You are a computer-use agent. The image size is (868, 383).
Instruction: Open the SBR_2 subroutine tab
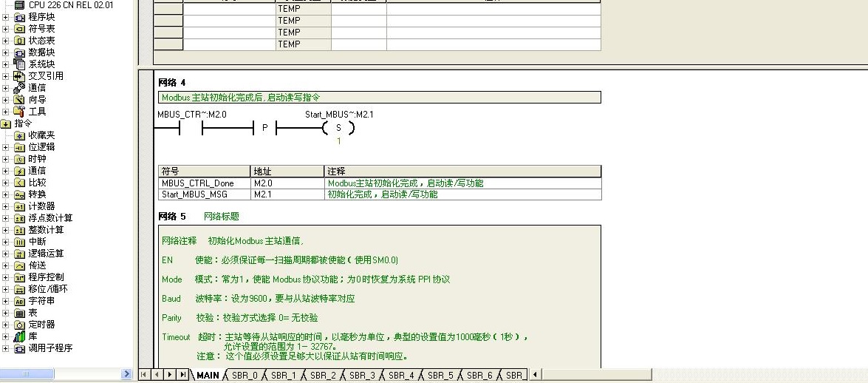(323, 376)
